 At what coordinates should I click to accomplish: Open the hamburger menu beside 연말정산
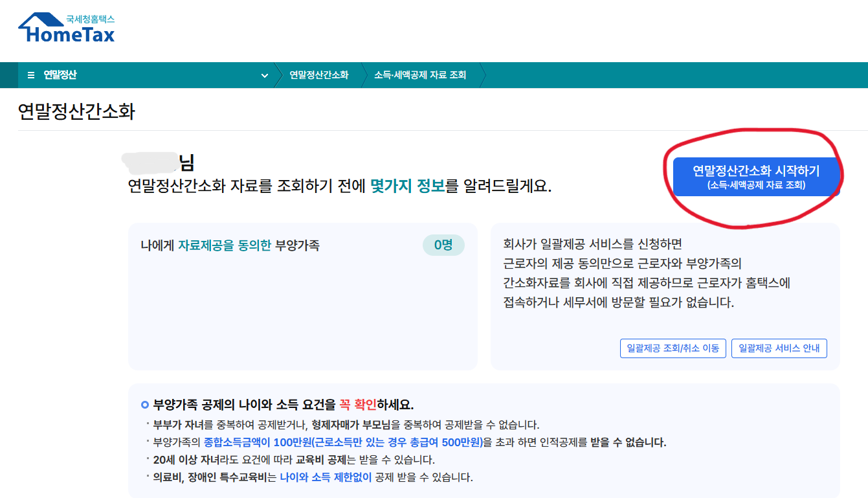click(30, 74)
